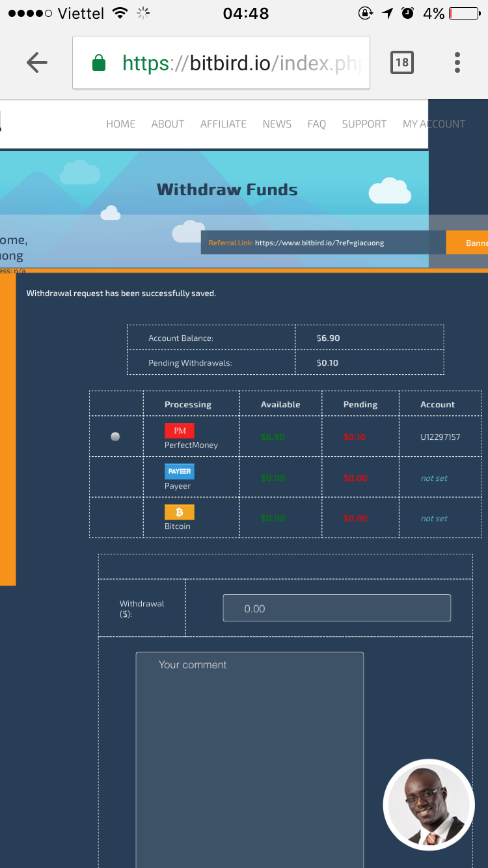488x868 pixels.
Task: Go to the HOME menu item
Action: [121, 124]
